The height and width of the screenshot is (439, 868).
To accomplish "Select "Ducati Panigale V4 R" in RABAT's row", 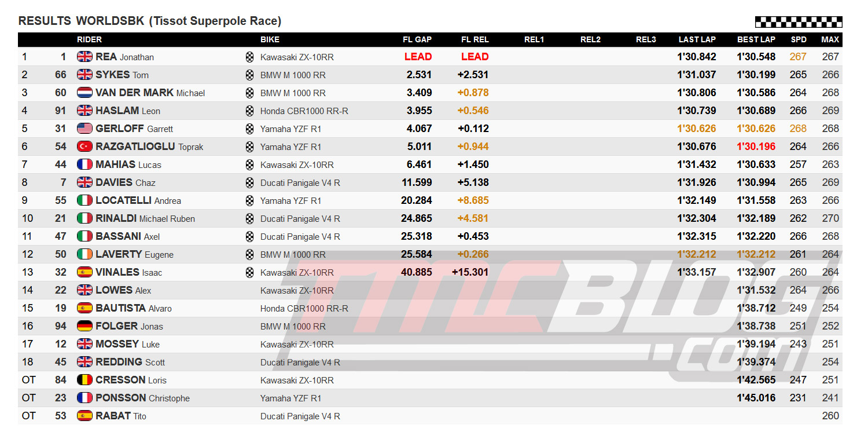I will [x=300, y=416].
